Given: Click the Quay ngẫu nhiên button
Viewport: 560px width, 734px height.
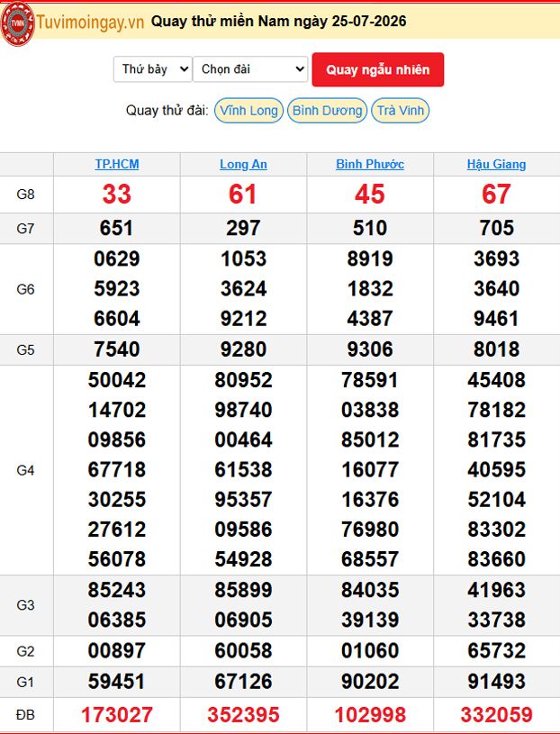Looking at the screenshot, I should tap(377, 69).
